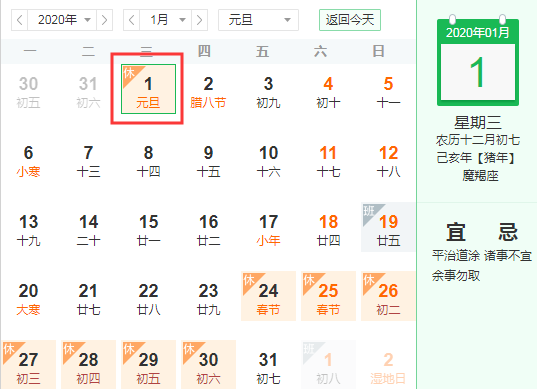Image resolution: width=537 pixels, height=389 pixels.
Task: Select January 13 十九 date
Action: coord(28,230)
